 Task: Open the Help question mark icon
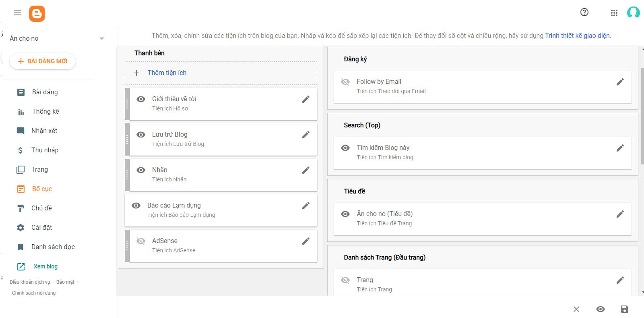pos(584,12)
